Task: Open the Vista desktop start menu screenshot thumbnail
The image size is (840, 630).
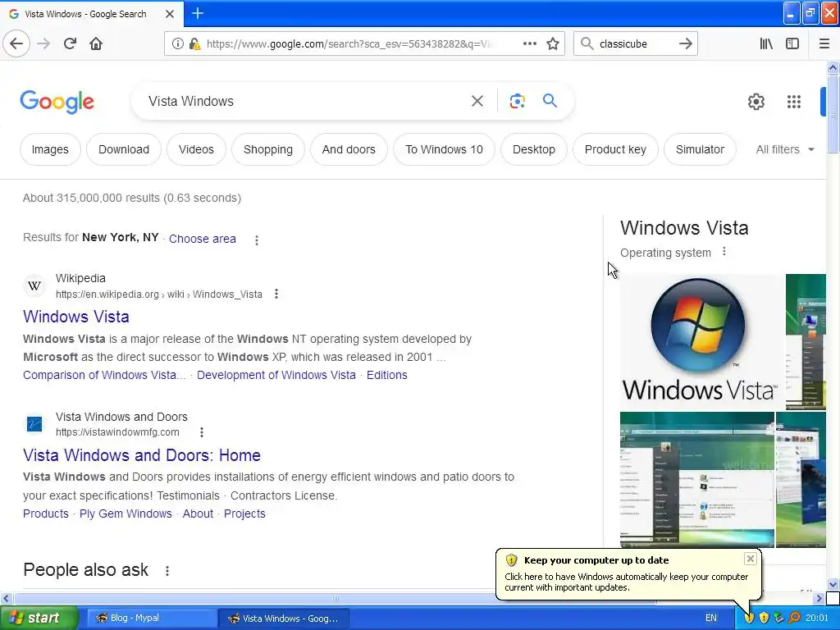Action: tap(697, 479)
